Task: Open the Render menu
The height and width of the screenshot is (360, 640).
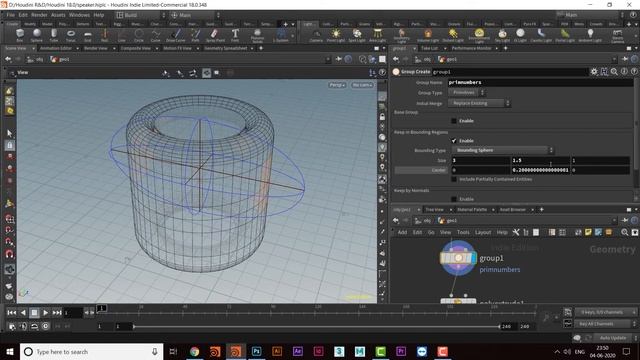Action: (39, 15)
